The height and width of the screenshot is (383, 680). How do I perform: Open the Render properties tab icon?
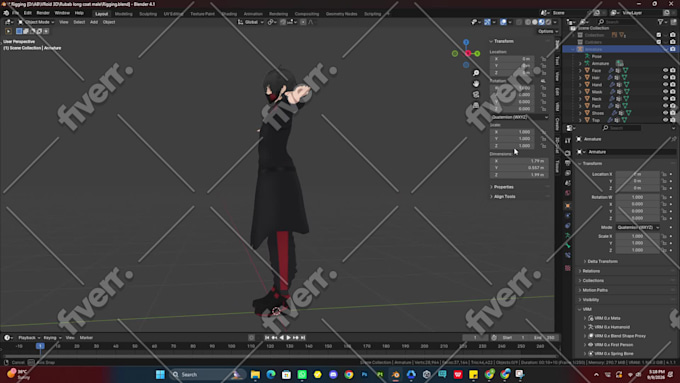(x=568, y=153)
